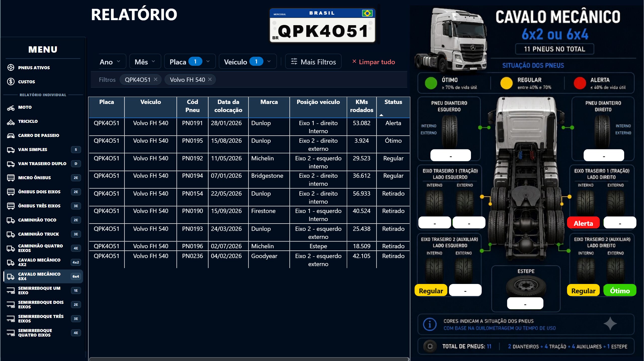Select the Caminhão Quatro Eixos icon
This screenshot has height=361, width=644.
click(x=11, y=248)
